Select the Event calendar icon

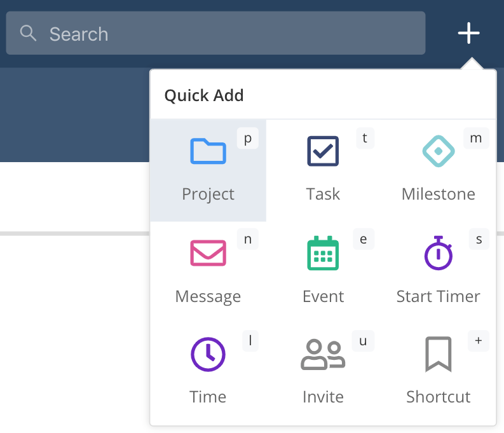point(323,253)
